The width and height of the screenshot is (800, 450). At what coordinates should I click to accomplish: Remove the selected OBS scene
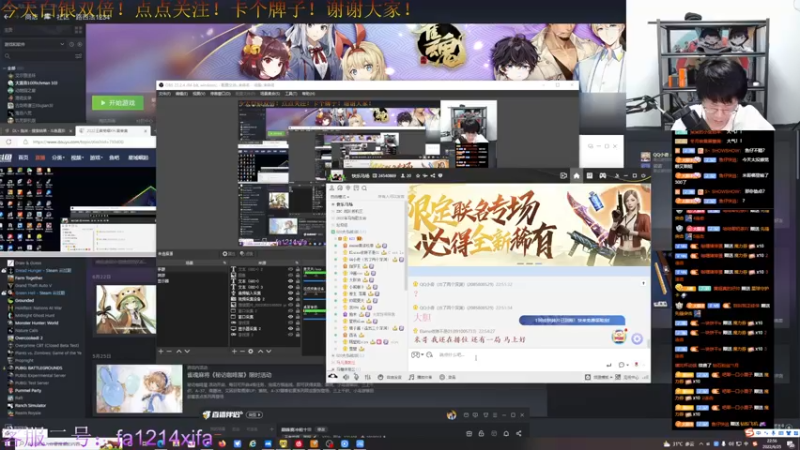pyautogui.click(x=169, y=352)
